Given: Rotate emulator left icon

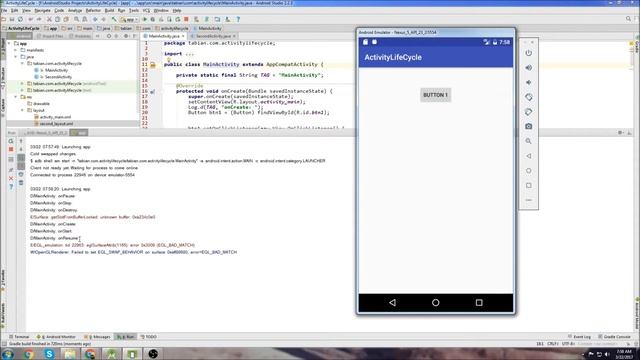Looking at the screenshot, I should coord(529,97).
